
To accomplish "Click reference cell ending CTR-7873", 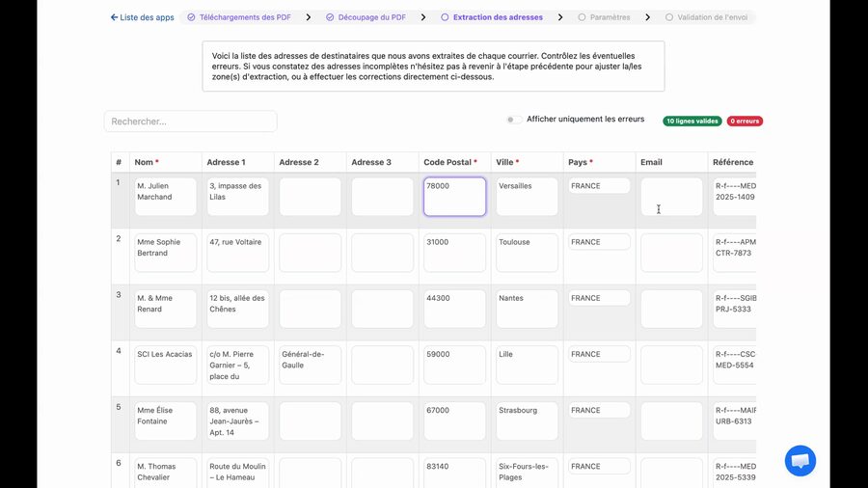I will [735, 253].
